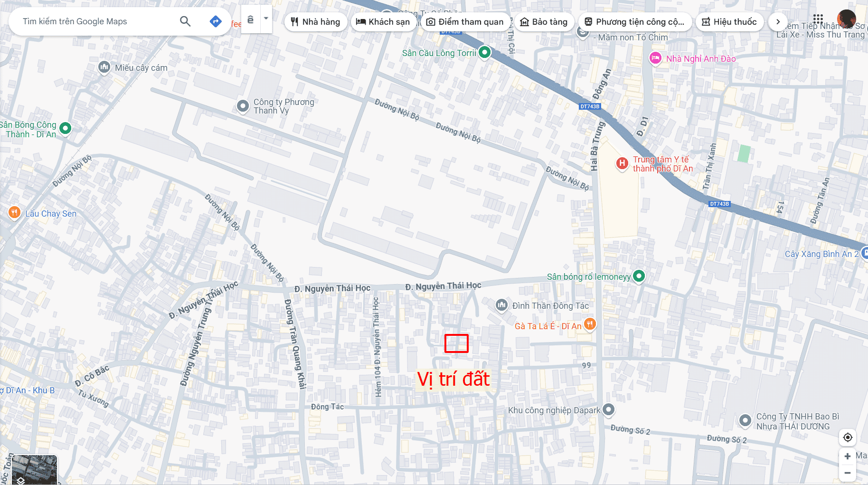Click the search magnifier icon
868x485 pixels.
185,21
